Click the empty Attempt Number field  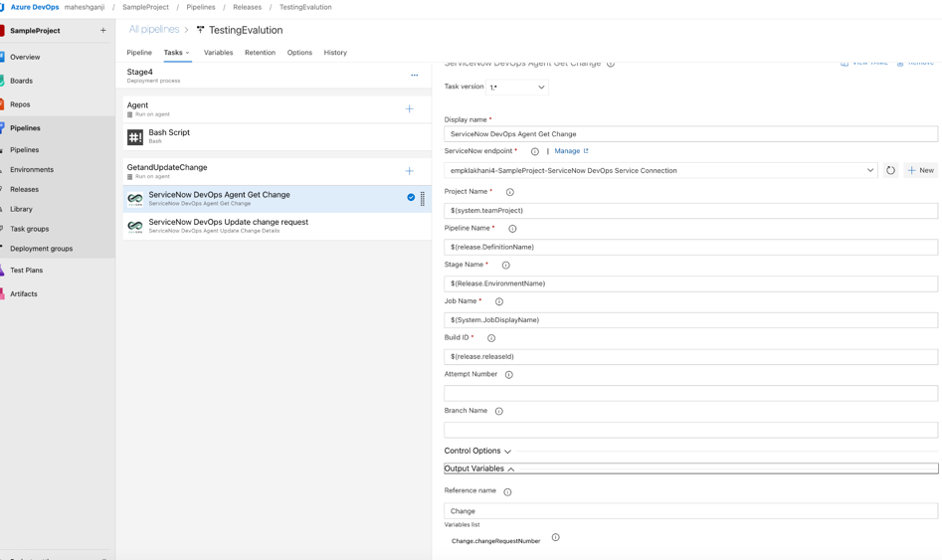coord(691,394)
